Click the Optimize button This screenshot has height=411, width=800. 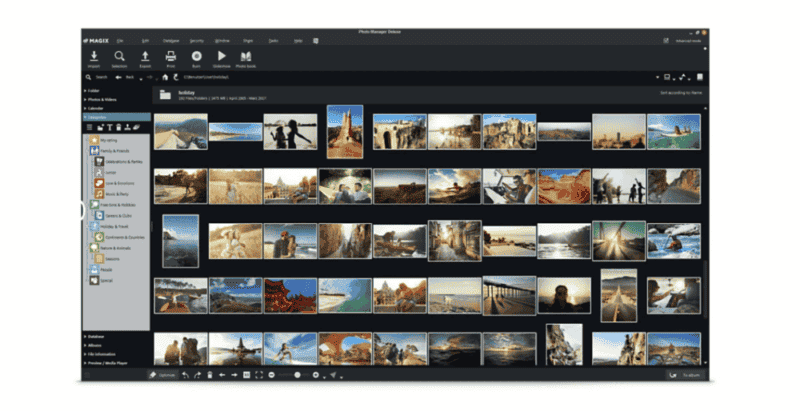(162, 375)
